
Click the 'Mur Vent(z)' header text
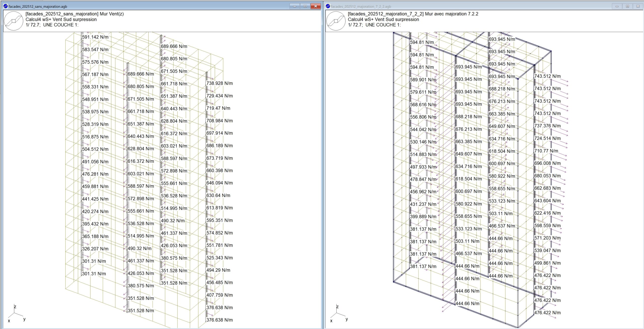(112, 14)
